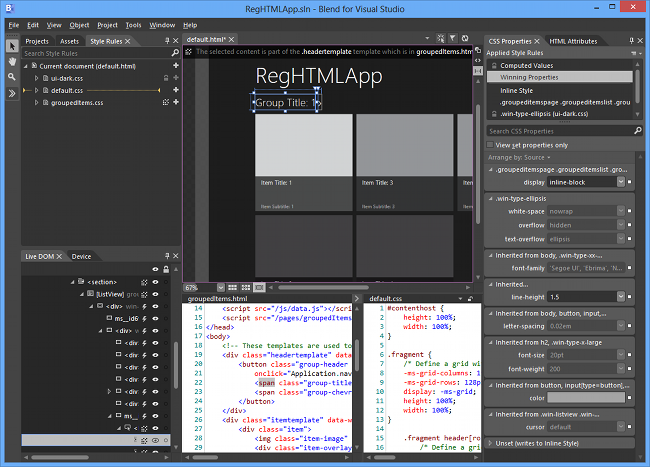Click the Live DOM horizontal scrollbar
Screen dimensions: 650x467
[x=60, y=457]
